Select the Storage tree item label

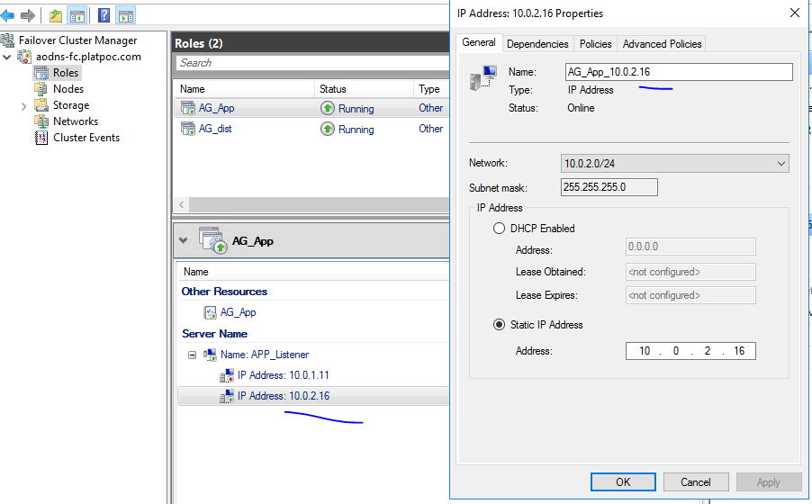pyautogui.click(x=71, y=105)
